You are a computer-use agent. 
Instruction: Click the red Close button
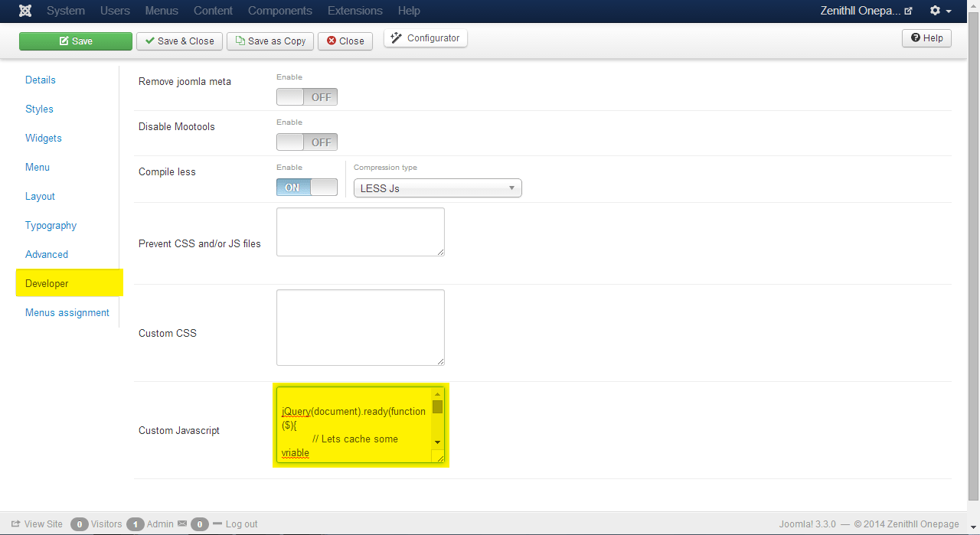(345, 41)
